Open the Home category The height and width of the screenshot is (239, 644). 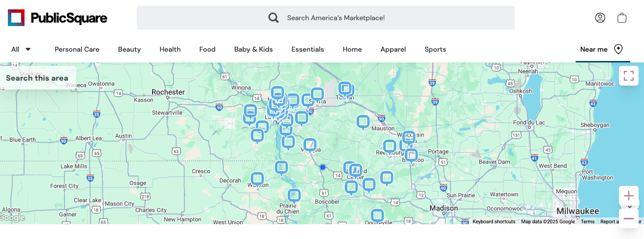[352, 49]
